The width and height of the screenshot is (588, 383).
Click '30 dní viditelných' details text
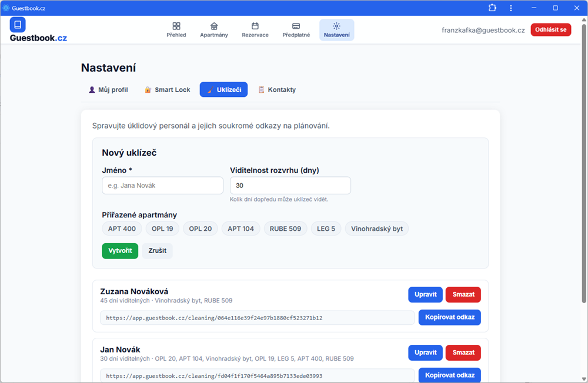click(x=227, y=359)
